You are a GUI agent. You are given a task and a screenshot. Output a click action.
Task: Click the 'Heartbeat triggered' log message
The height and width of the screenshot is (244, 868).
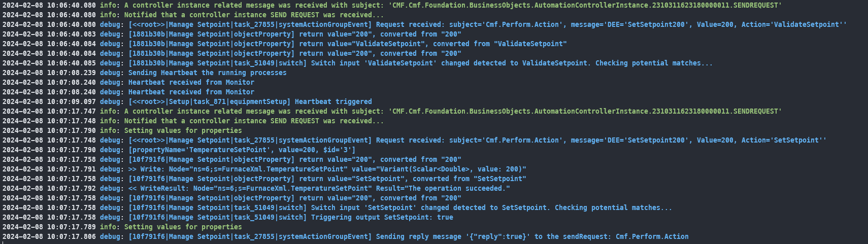[333, 101]
